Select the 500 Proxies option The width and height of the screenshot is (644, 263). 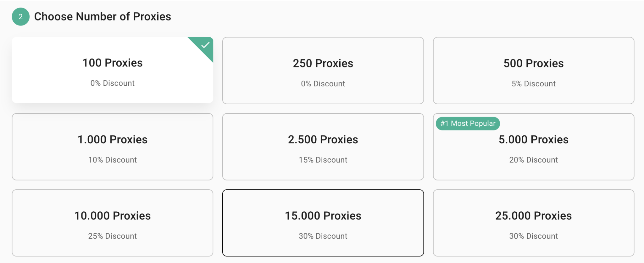(533, 70)
